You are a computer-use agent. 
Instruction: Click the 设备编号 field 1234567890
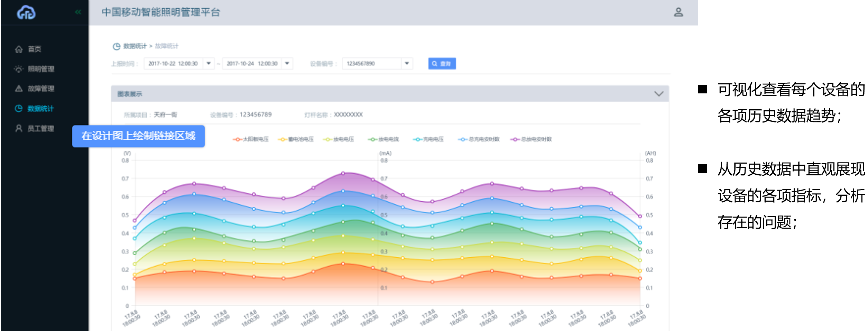click(372, 64)
